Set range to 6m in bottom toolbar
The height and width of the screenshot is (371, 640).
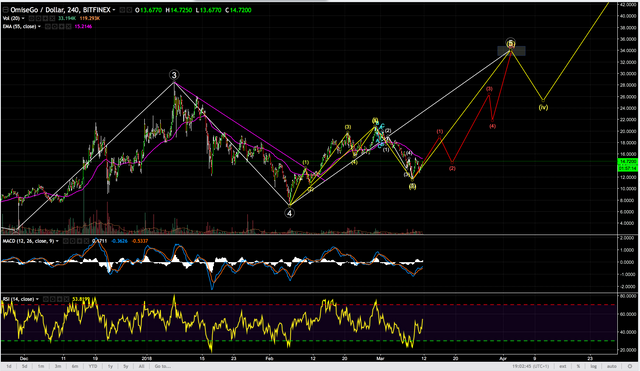pyautogui.click(x=75, y=367)
